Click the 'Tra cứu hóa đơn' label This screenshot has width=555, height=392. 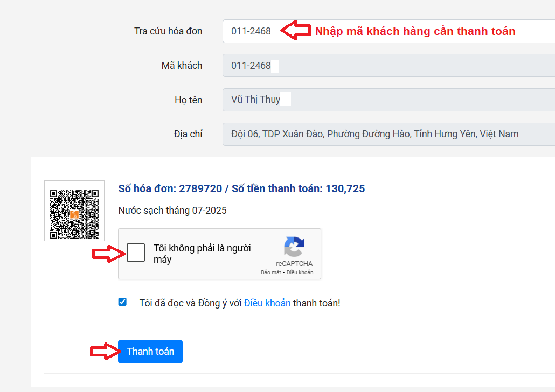click(x=168, y=31)
